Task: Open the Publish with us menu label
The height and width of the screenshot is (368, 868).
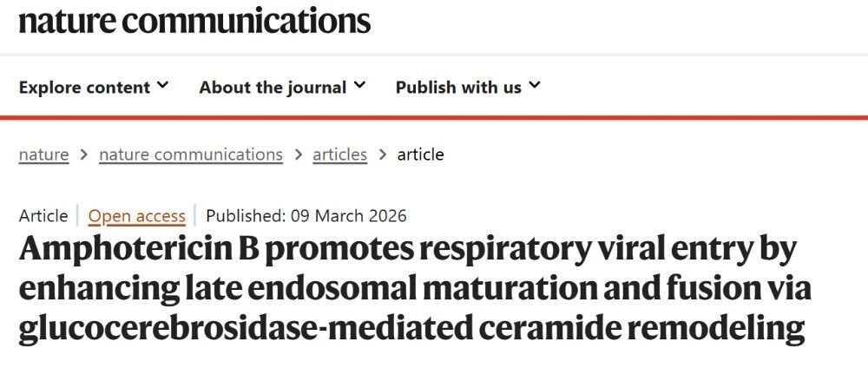Action: coord(458,87)
